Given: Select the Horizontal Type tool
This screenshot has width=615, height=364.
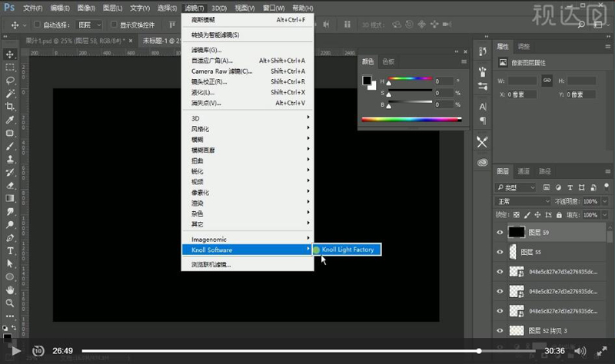Looking at the screenshot, I should click(x=10, y=251).
